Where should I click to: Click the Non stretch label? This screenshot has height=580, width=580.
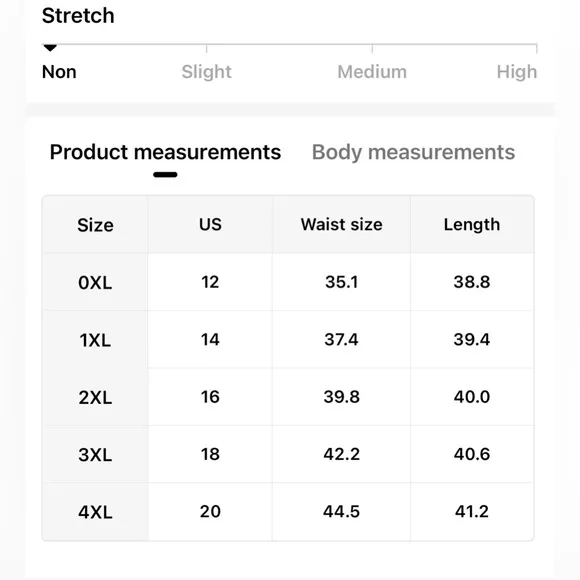point(59,72)
